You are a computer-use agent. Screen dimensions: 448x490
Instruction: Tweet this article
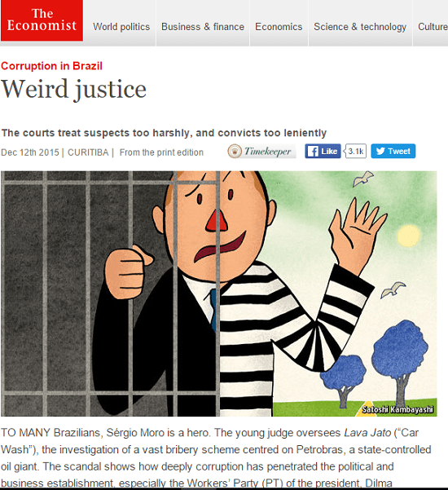tap(393, 152)
